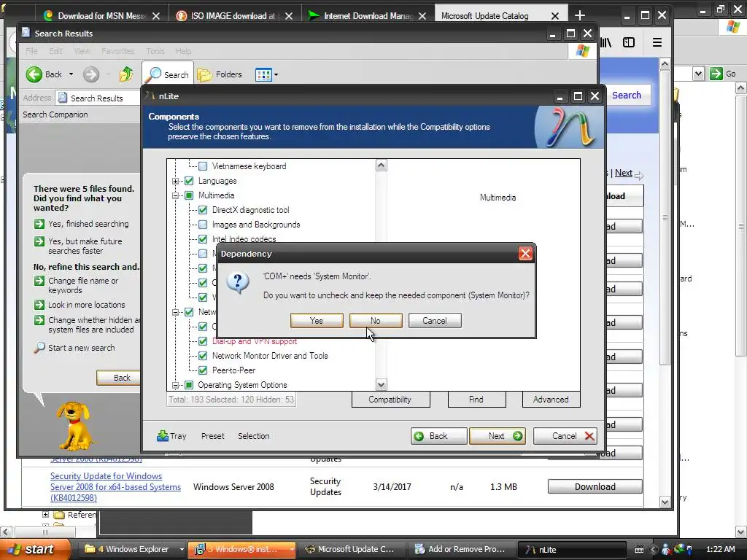Collapse the Network tree node
Image resolution: width=747 pixels, height=560 pixels.
click(175, 312)
